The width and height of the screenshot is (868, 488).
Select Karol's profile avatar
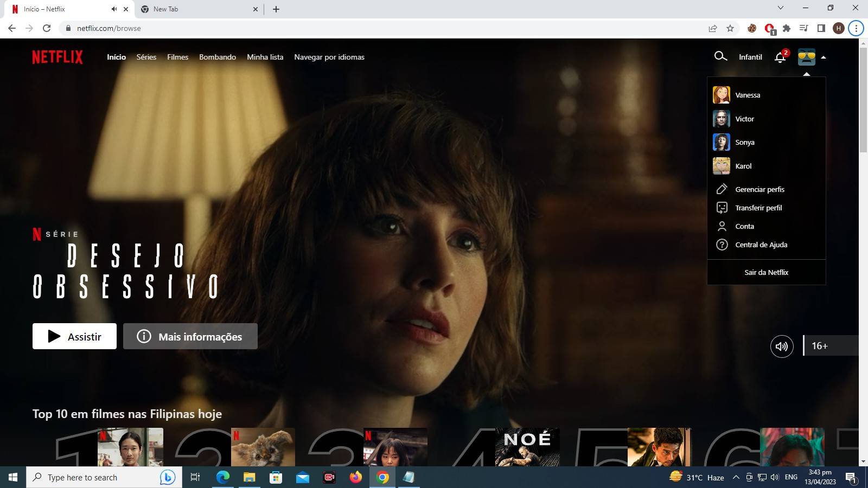[722, 166]
